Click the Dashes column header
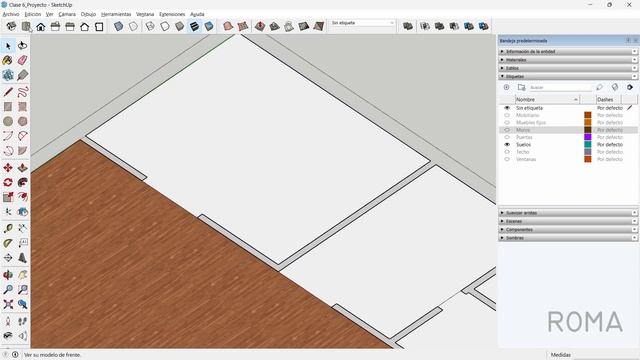 [609, 100]
